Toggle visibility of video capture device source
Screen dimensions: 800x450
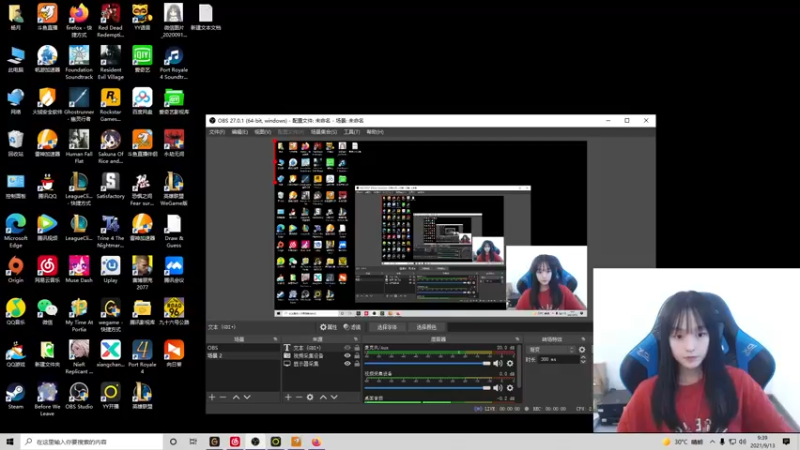pyautogui.click(x=347, y=356)
